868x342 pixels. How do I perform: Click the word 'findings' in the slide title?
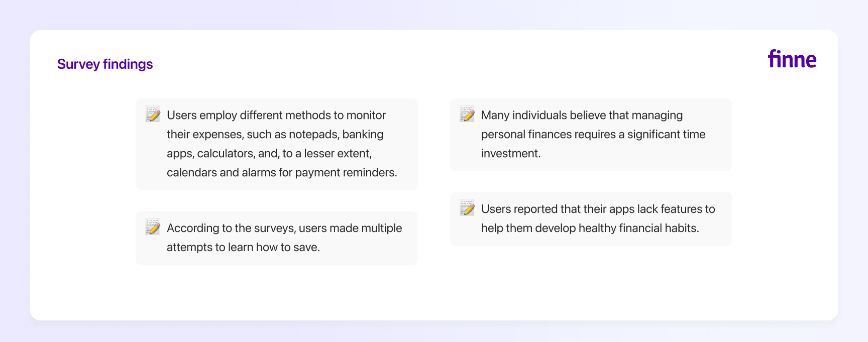[x=128, y=64]
